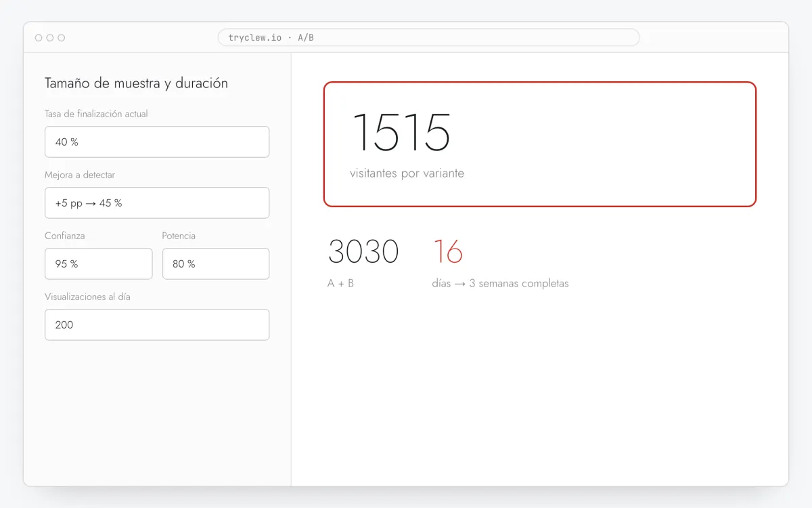This screenshot has height=508, width=812.
Task: Click the 'A + B' caption
Action: [x=340, y=283]
